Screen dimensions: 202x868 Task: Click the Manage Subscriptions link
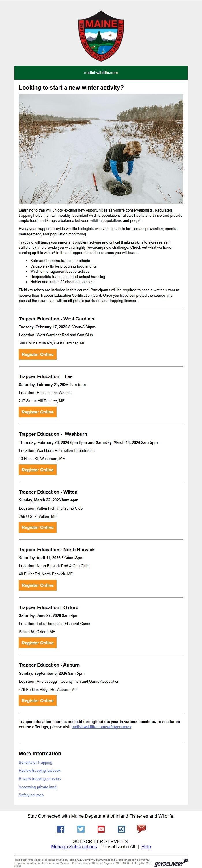74,847
